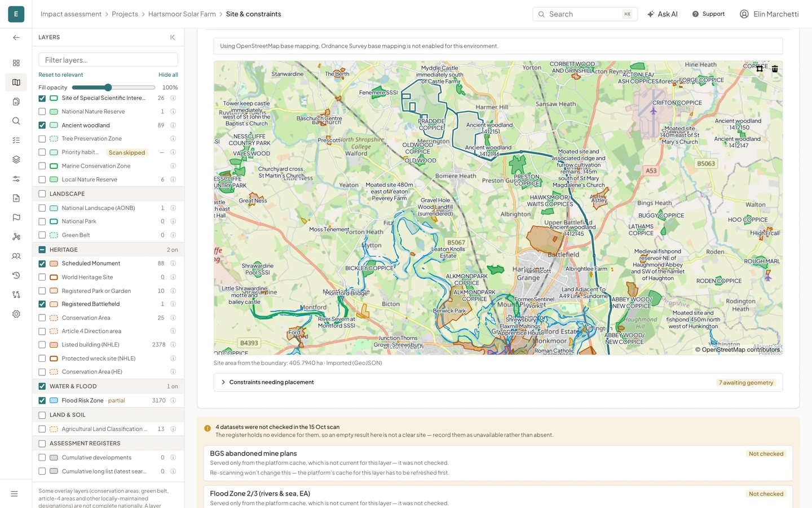Open Ask AI assistant
The width and height of the screenshot is (812, 508).
pos(663,14)
